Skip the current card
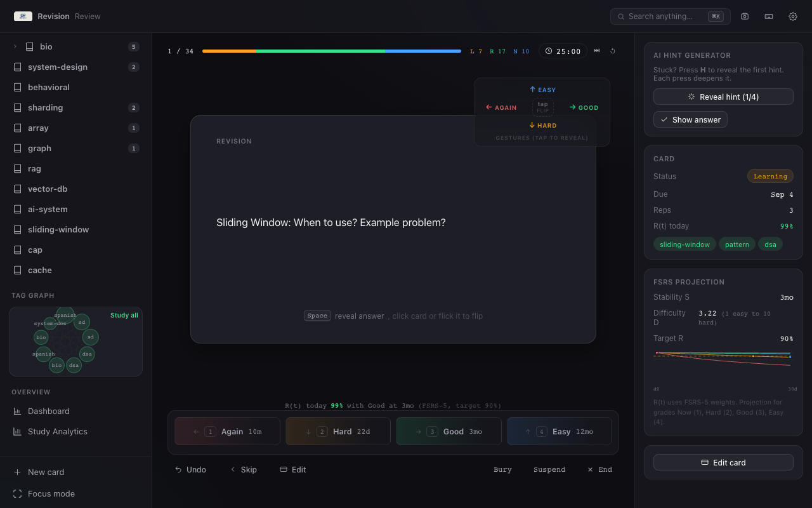 [244, 469]
